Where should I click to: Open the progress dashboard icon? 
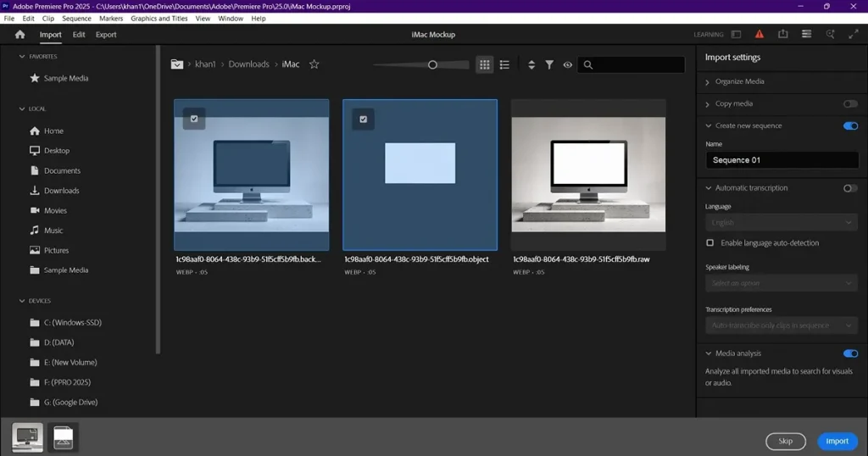[807, 34]
